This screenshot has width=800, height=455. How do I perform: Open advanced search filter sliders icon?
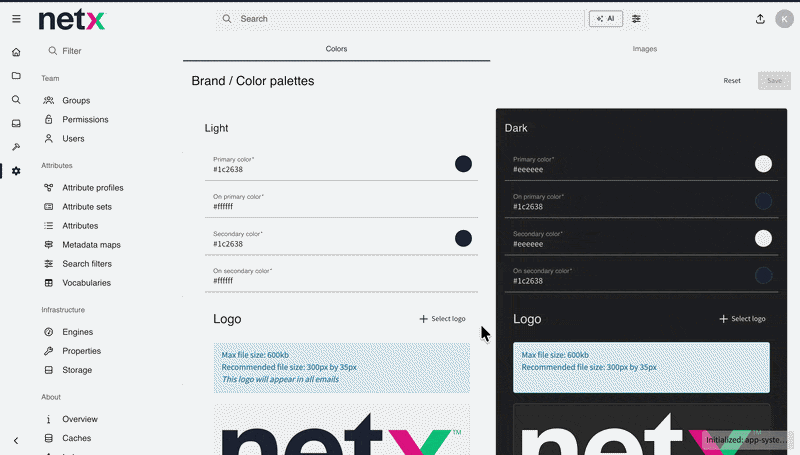click(636, 19)
